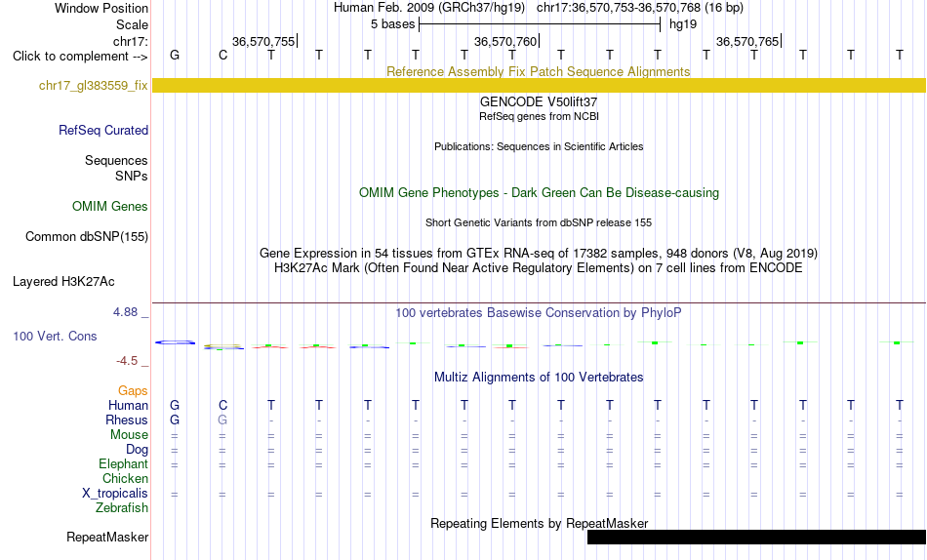Click the GTEx Gene Expression track title
Screen dimensions: 927x560
coord(539,253)
